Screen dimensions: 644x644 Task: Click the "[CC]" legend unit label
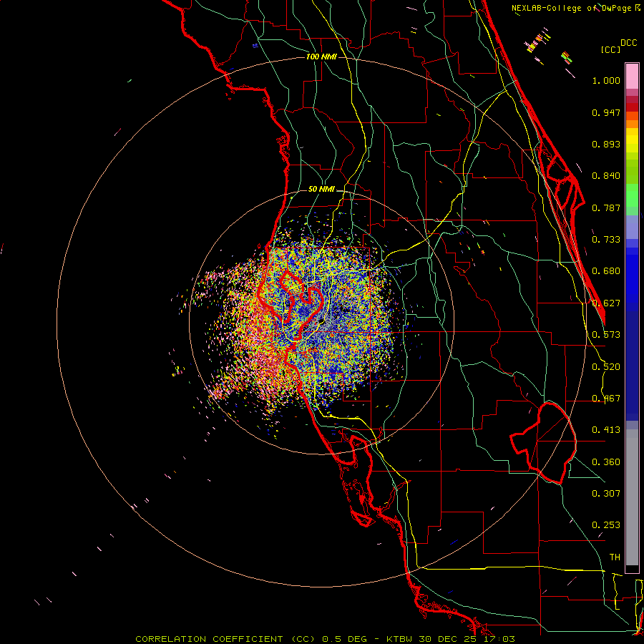click(610, 49)
